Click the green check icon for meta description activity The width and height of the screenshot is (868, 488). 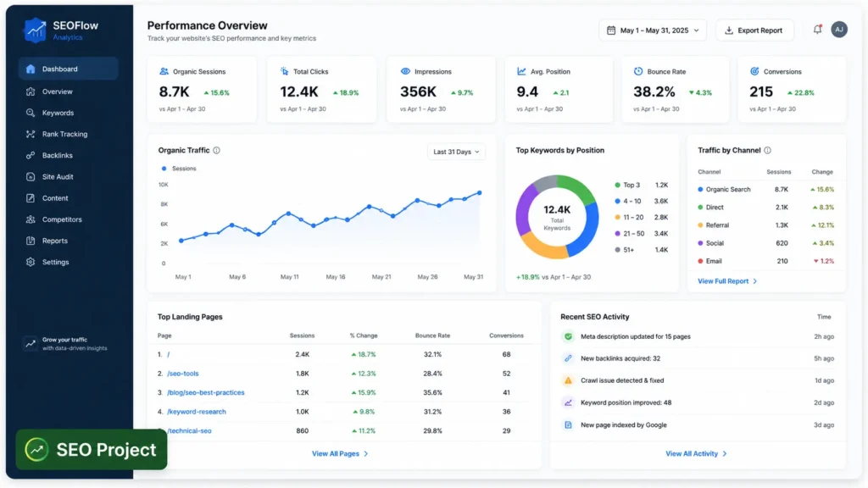pos(568,336)
